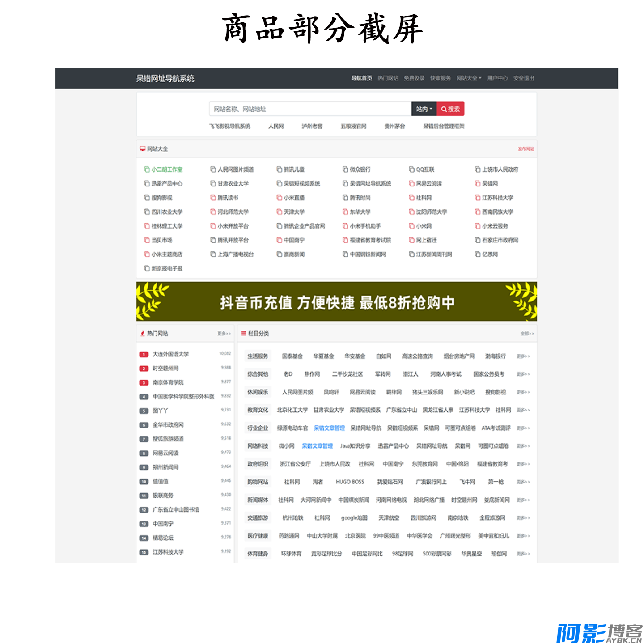Click the flame icon next to 热门网站
The width and height of the screenshot is (644, 644).
pos(143,334)
